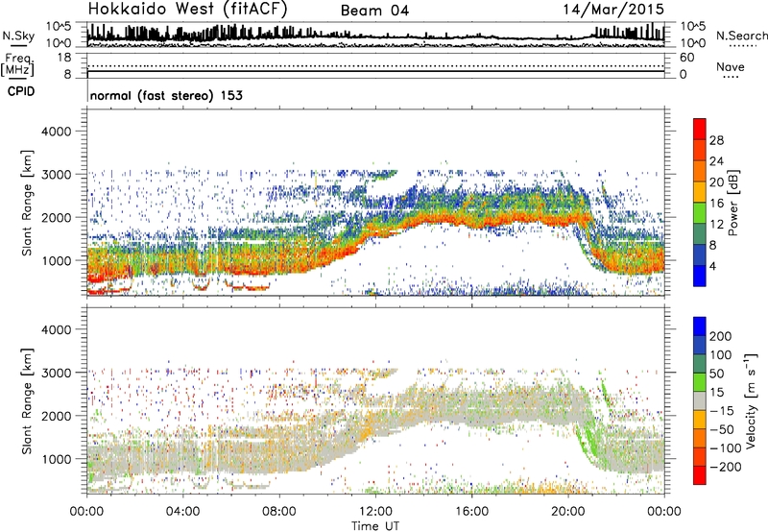768x532 pixels.
Task: Click the '18' tick on frequency axis
Action: (64, 58)
